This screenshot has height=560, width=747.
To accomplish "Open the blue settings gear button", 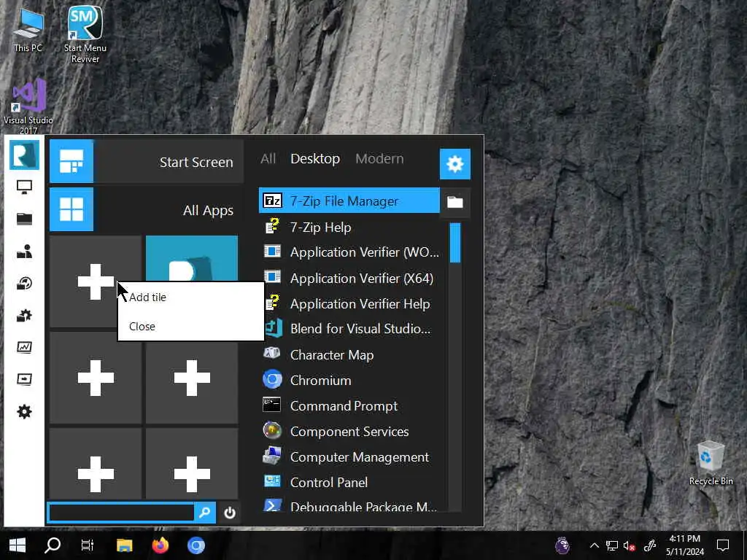I will tap(455, 164).
